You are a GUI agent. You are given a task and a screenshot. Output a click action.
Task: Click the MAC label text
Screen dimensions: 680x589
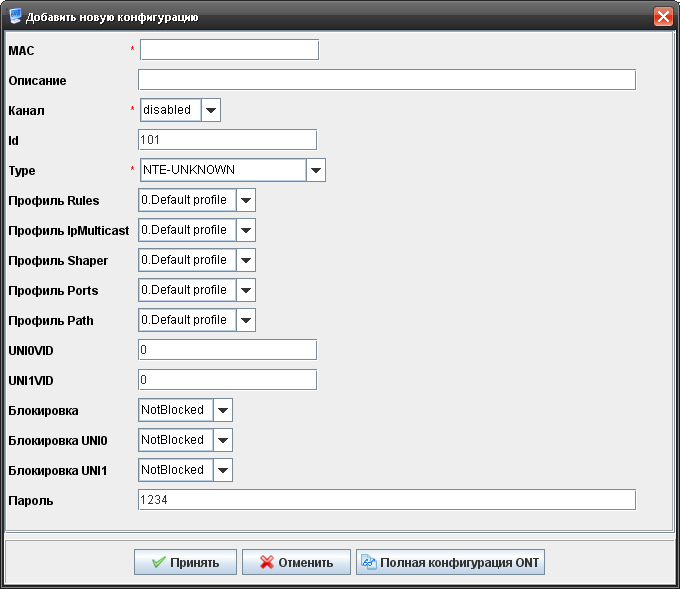tap(21, 51)
